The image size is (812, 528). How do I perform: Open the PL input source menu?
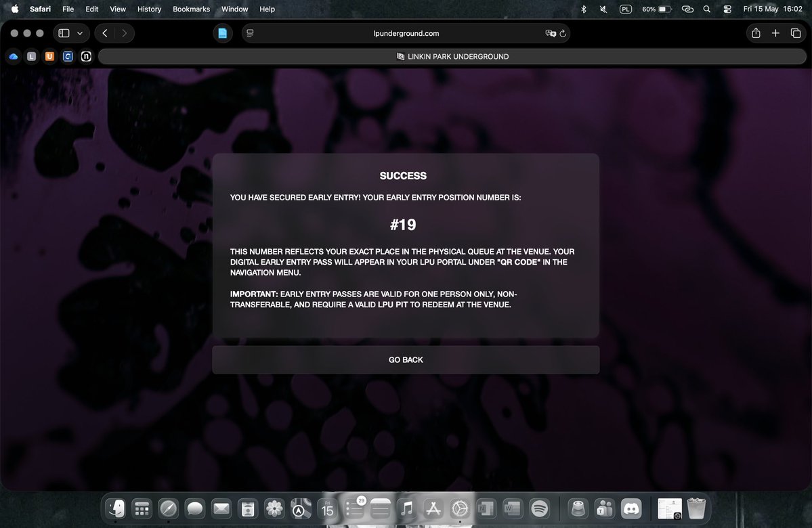point(626,9)
